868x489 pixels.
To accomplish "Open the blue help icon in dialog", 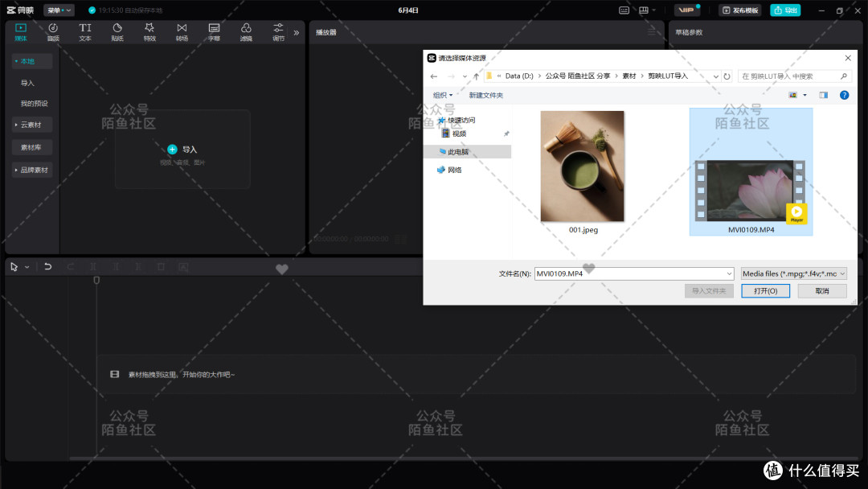I will pos(844,95).
